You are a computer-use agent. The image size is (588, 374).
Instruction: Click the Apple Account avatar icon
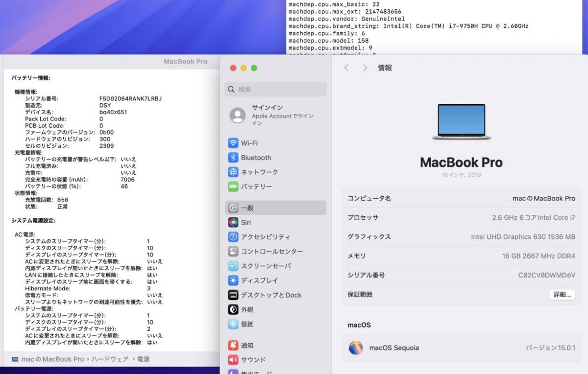pos(238,116)
